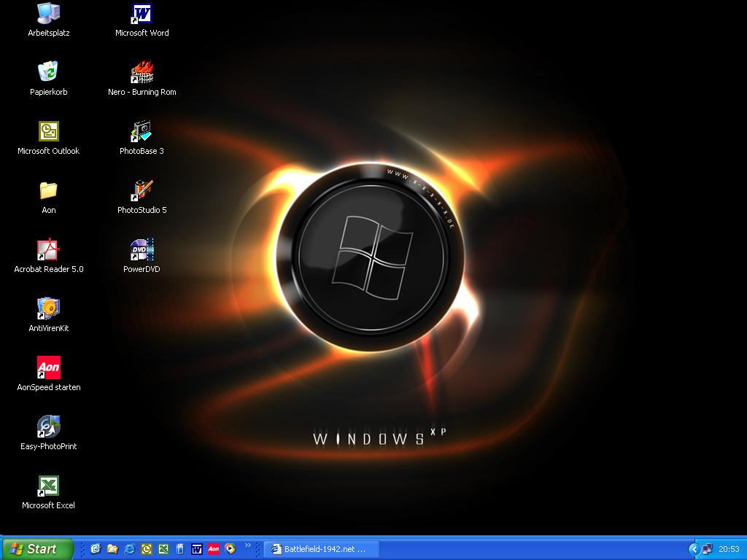Click the folder icon in Quick Launch
The image size is (747, 560).
click(x=112, y=549)
